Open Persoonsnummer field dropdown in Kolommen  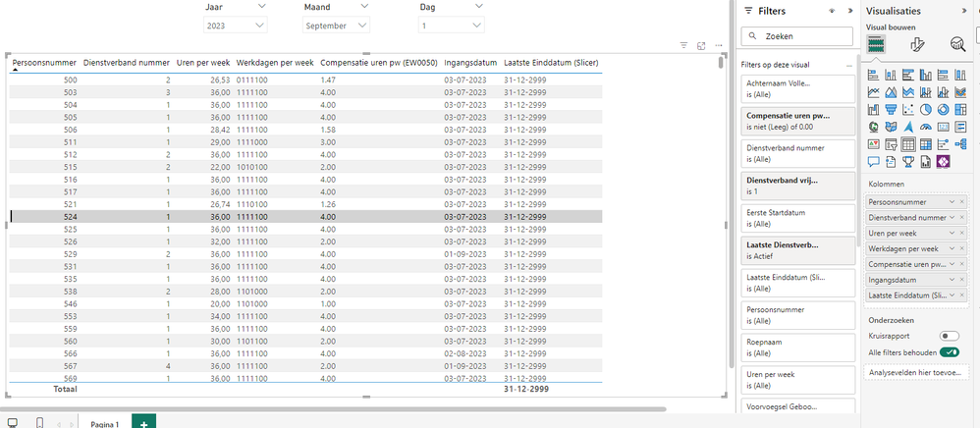coord(952,202)
